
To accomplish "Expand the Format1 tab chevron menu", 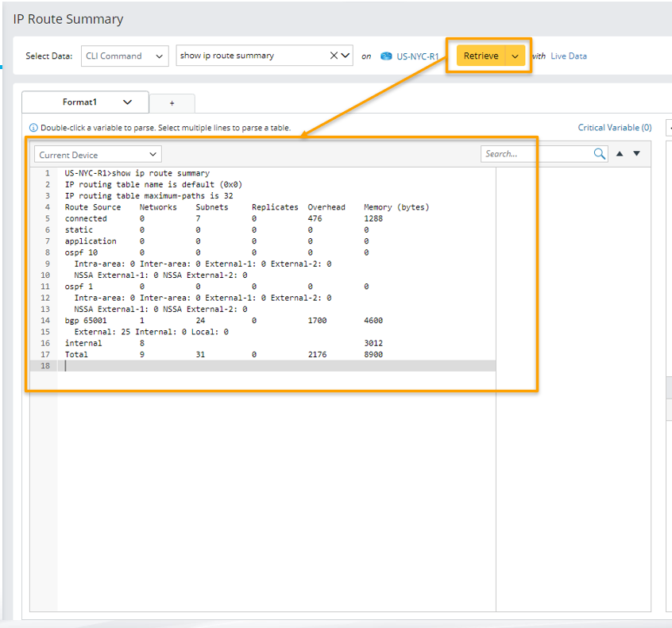I will tap(127, 102).
